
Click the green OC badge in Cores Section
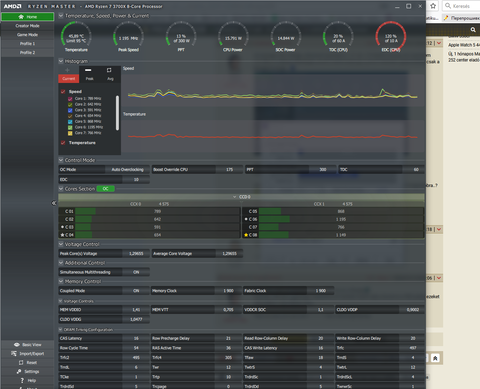(105, 189)
